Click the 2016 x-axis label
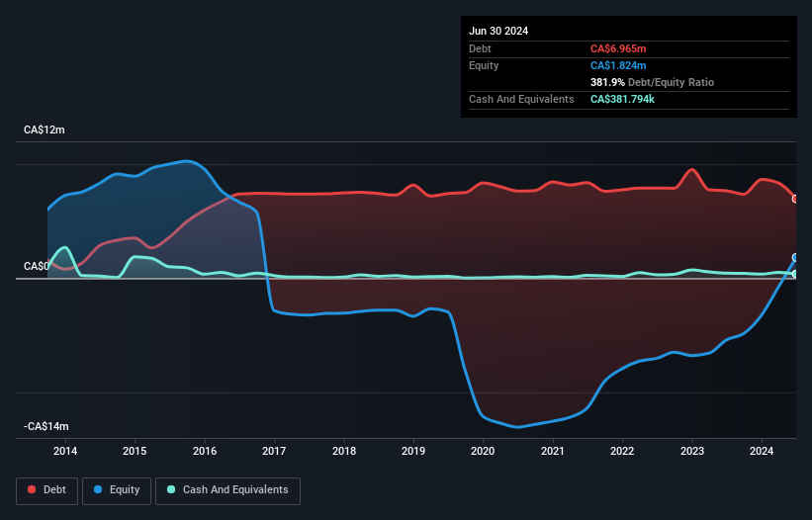The height and width of the screenshot is (520, 812). (x=205, y=451)
